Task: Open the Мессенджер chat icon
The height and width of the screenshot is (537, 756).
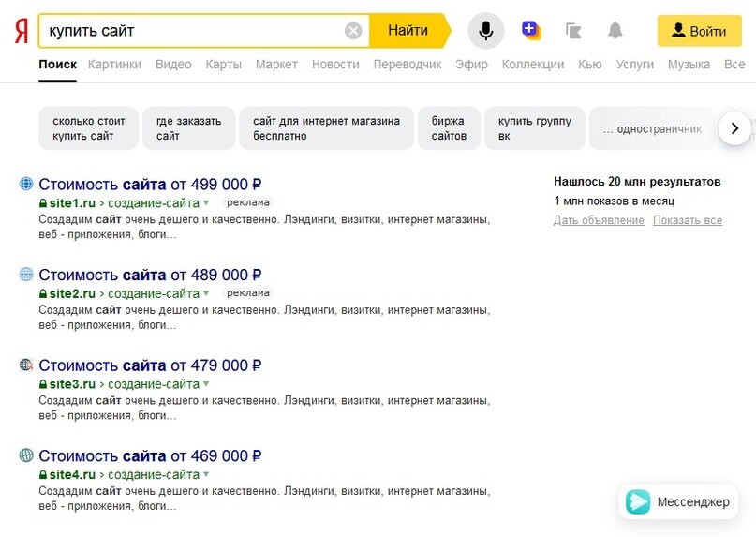Action: [x=637, y=501]
